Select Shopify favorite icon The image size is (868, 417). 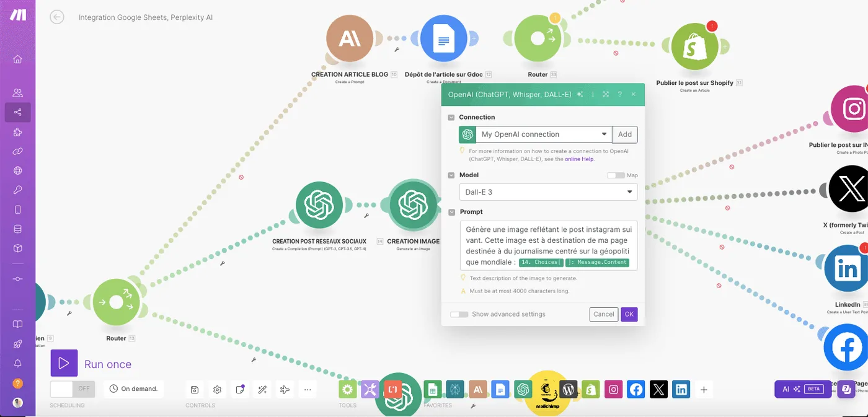coord(591,389)
